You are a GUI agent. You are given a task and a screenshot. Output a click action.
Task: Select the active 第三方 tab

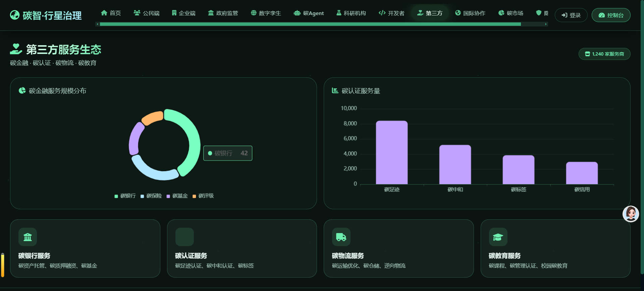click(430, 13)
